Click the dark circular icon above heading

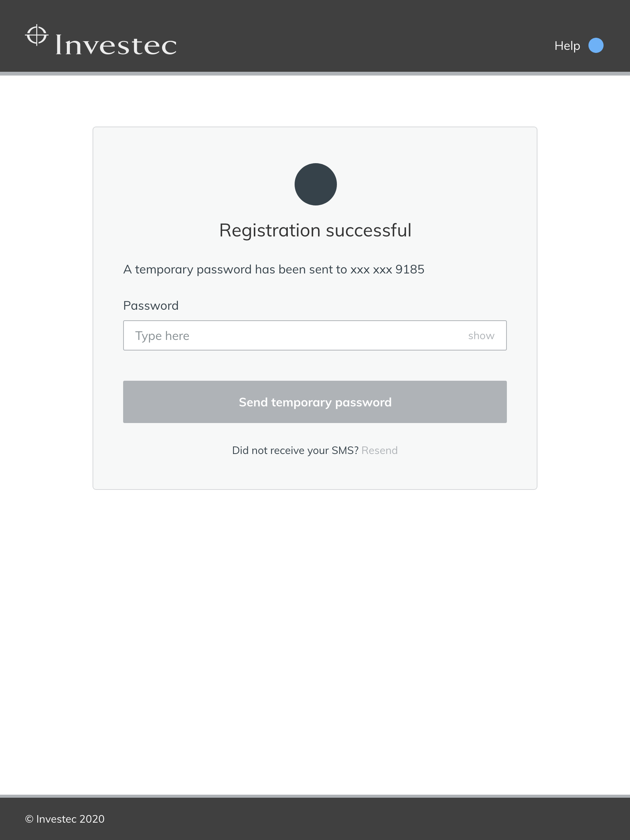pyautogui.click(x=315, y=184)
